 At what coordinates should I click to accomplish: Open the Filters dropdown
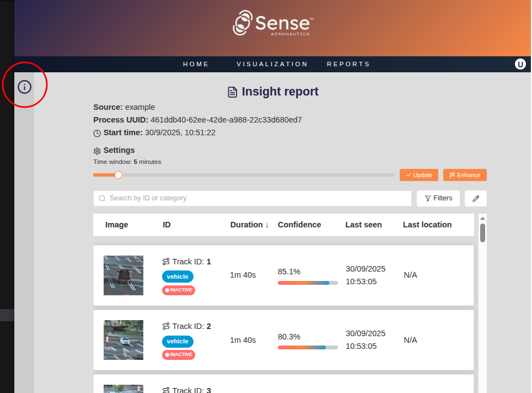(x=438, y=198)
